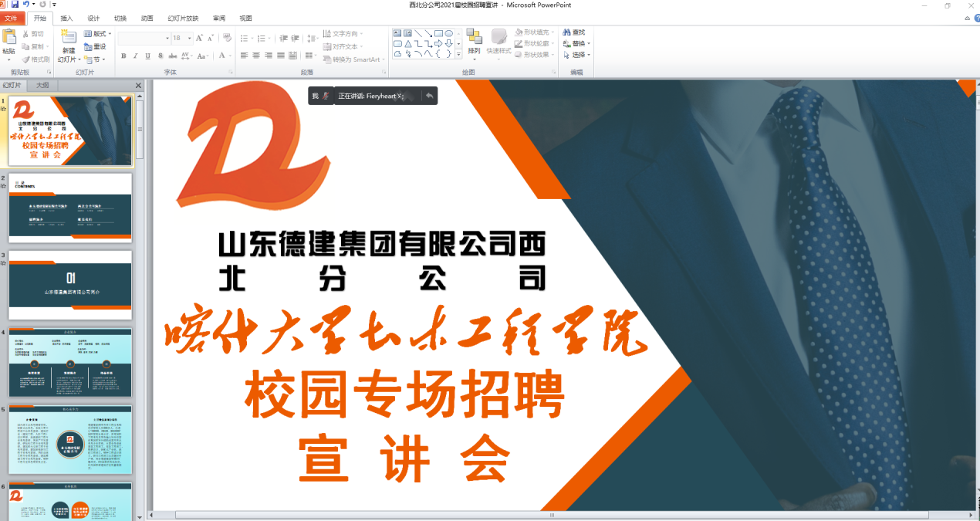Expand the Layout (版式) dropdown
The width and height of the screenshot is (980, 521).
(x=98, y=34)
